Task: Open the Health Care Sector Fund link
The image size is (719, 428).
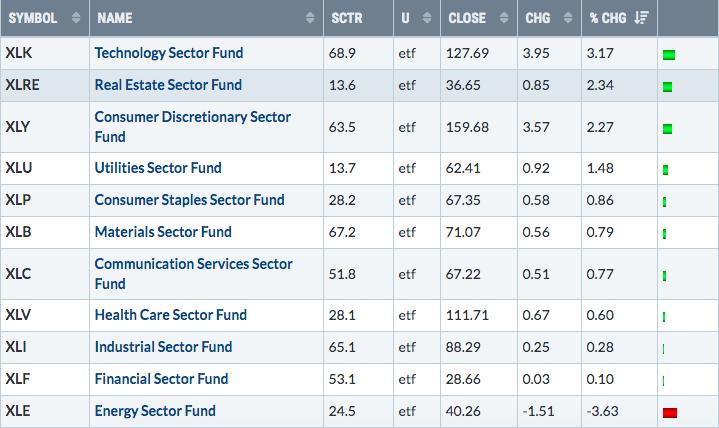Action: coord(171,315)
